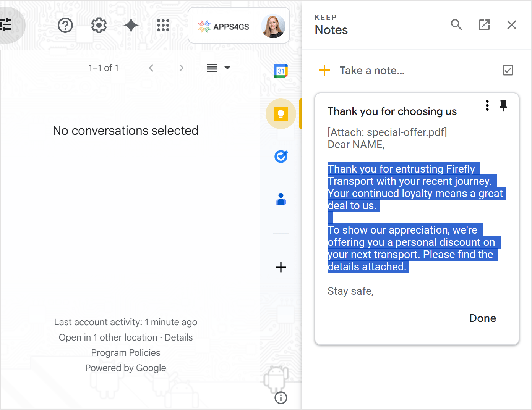532x410 pixels.
Task: Click the Google Keep side panel icon
Action: pyautogui.click(x=281, y=114)
